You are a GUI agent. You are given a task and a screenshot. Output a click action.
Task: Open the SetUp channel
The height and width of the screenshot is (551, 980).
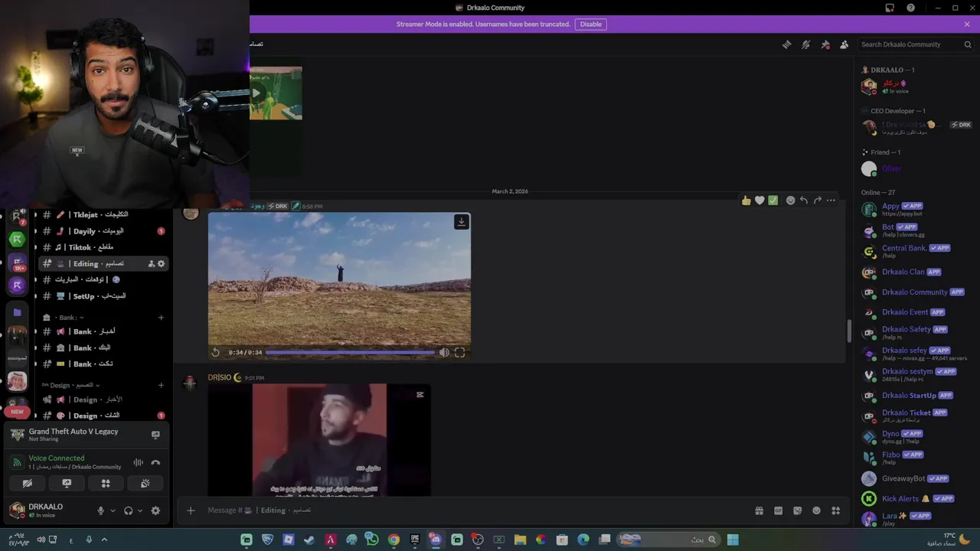point(103,296)
